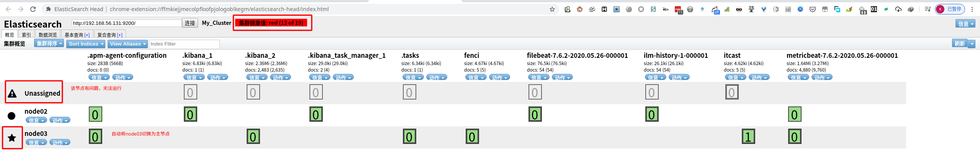980x165 pixels.
Task: Go back with the browser back arrow
Action: click(8, 9)
